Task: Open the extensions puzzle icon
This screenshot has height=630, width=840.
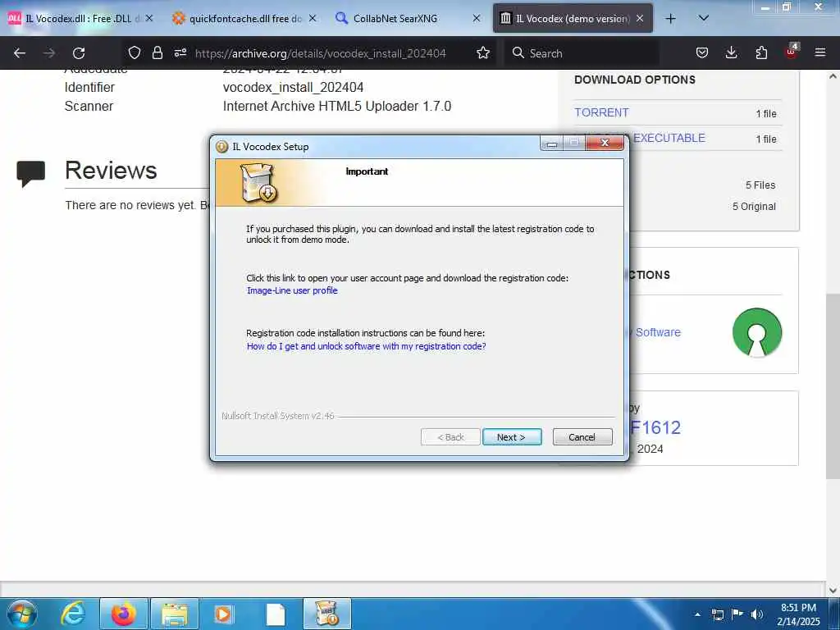Action: click(761, 52)
